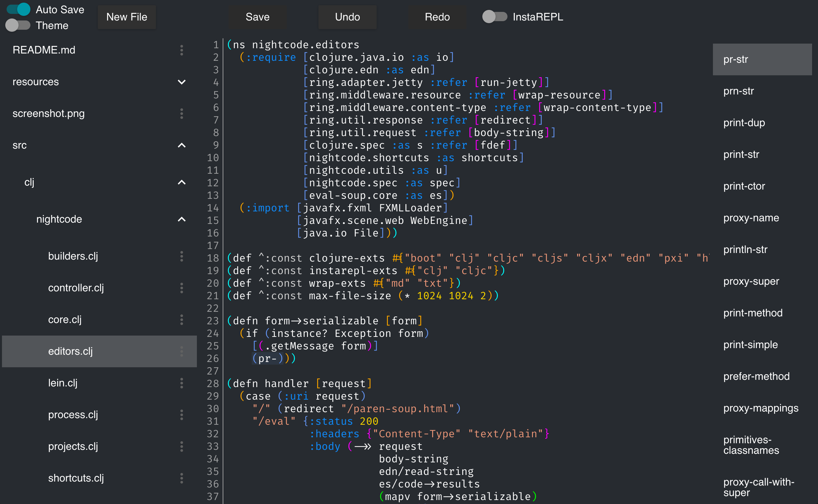
Task: Open options icon for shortcuts.clj
Action: pos(182,478)
